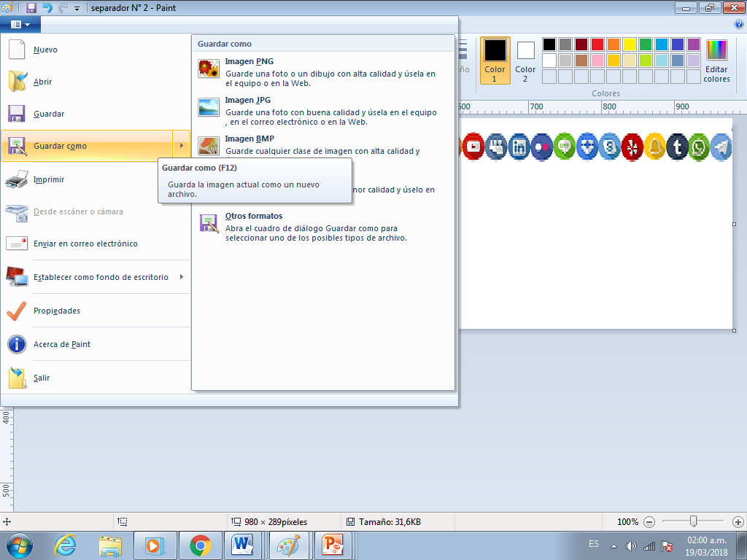Click the Acerca de Paint info icon

coord(17,344)
